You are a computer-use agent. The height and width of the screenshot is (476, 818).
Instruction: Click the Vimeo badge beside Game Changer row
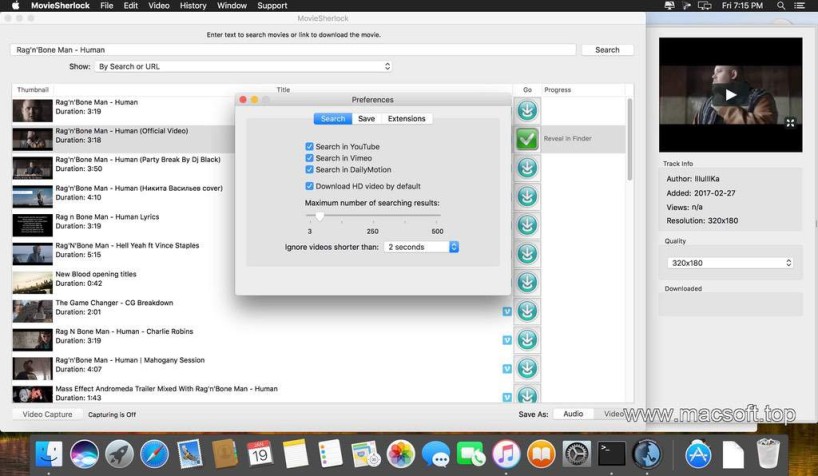point(507,311)
